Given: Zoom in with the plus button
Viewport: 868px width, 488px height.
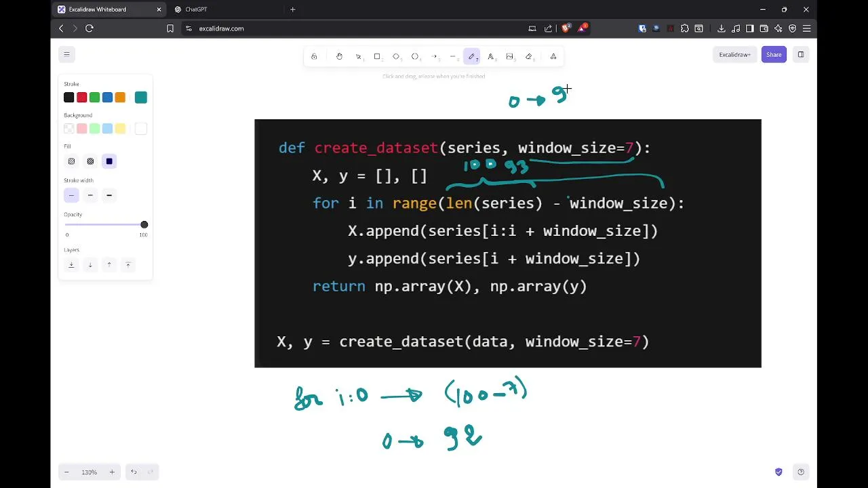Looking at the screenshot, I should coord(112,472).
